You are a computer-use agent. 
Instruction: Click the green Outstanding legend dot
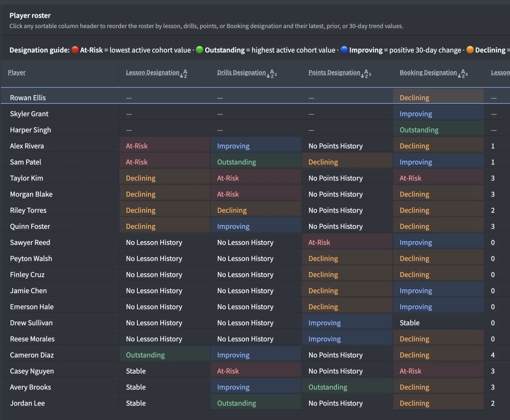(200, 50)
